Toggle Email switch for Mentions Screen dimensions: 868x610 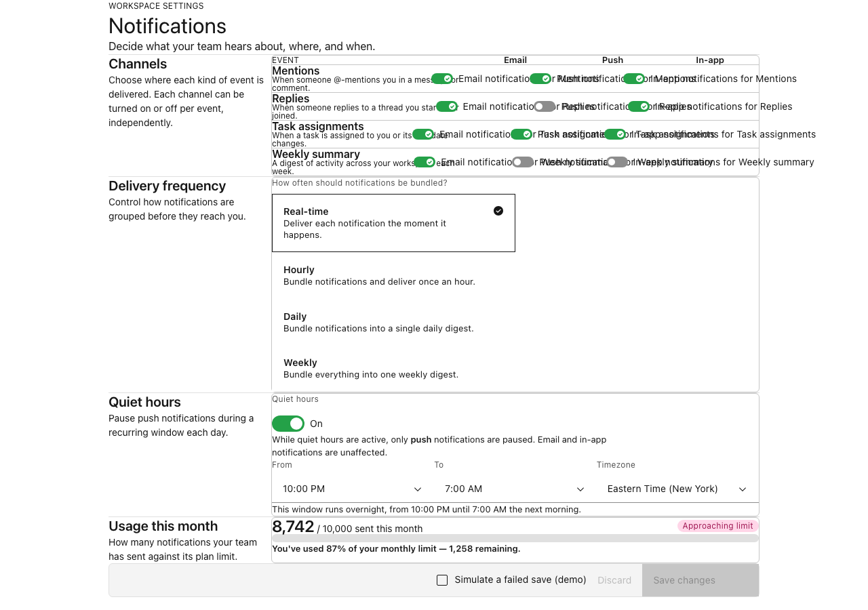[442, 79]
